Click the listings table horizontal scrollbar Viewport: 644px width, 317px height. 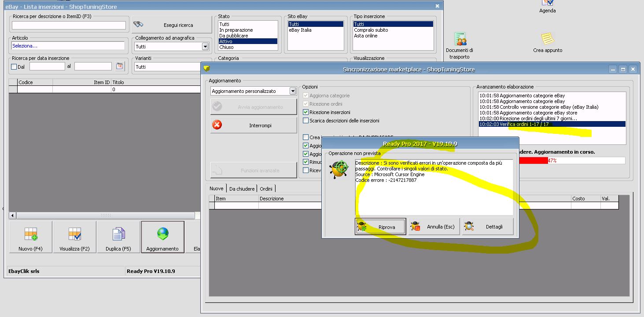click(105, 215)
